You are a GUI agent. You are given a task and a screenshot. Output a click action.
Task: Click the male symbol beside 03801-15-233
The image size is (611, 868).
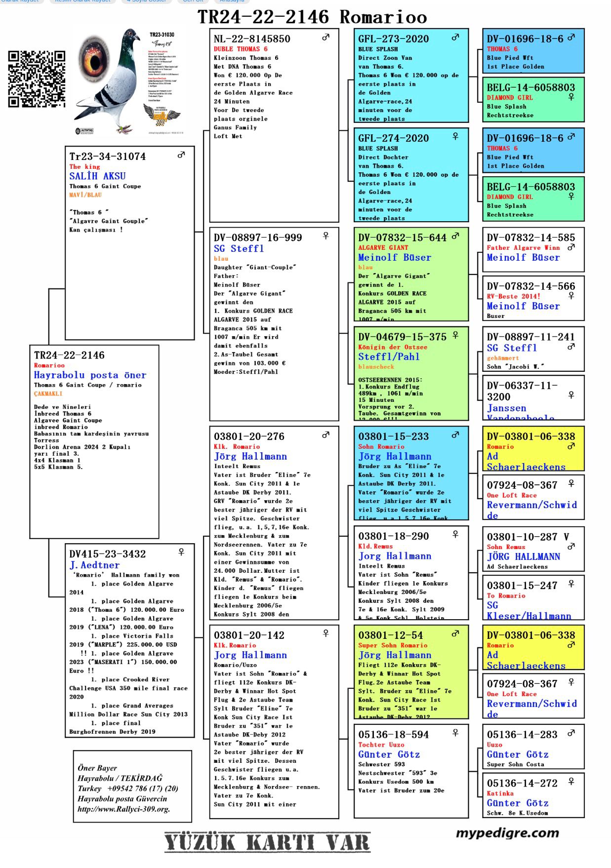coord(455,435)
